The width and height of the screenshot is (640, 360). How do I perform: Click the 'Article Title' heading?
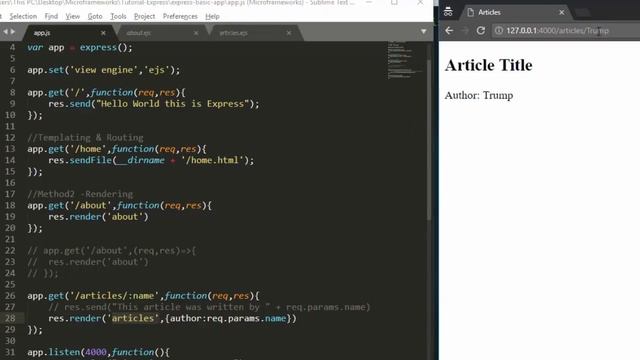click(489, 65)
